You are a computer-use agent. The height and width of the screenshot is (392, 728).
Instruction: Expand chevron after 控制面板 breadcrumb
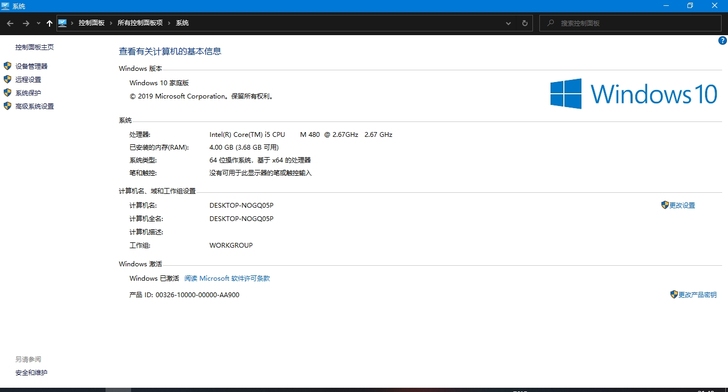[111, 23]
